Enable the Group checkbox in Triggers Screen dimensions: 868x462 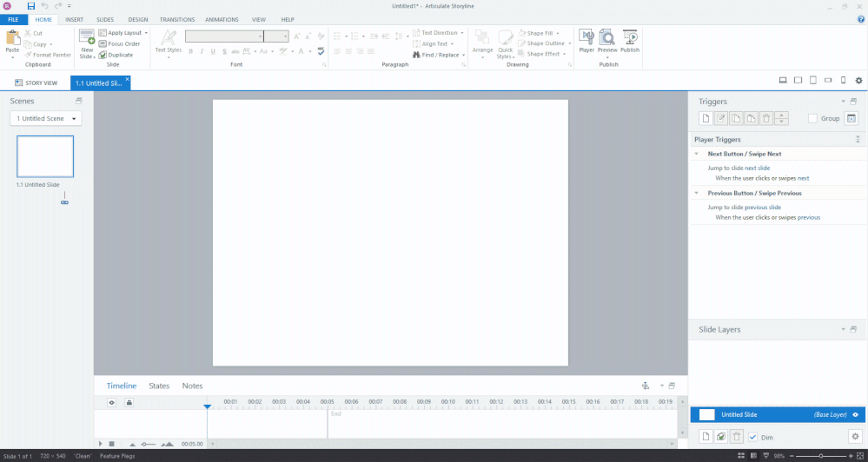(812, 118)
